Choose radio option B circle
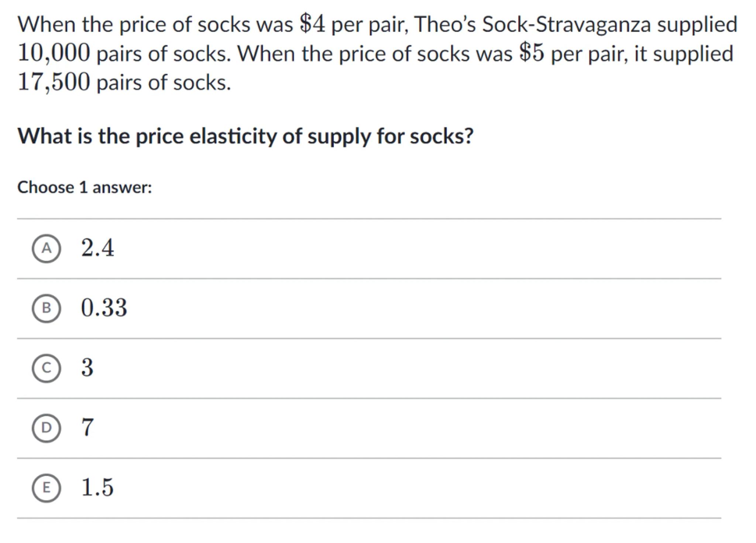Image resolution: width=756 pixels, height=543 pixels. pyautogui.click(x=46, y=308)
